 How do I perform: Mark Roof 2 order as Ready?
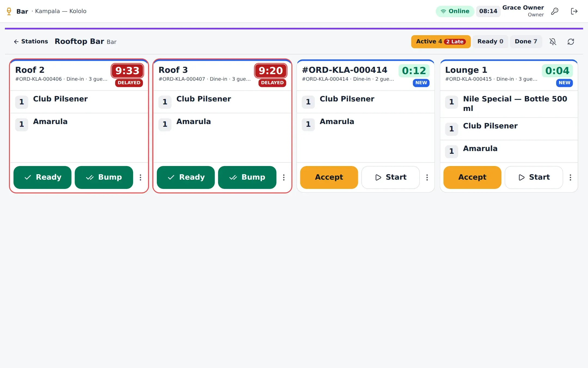[42, 177]
